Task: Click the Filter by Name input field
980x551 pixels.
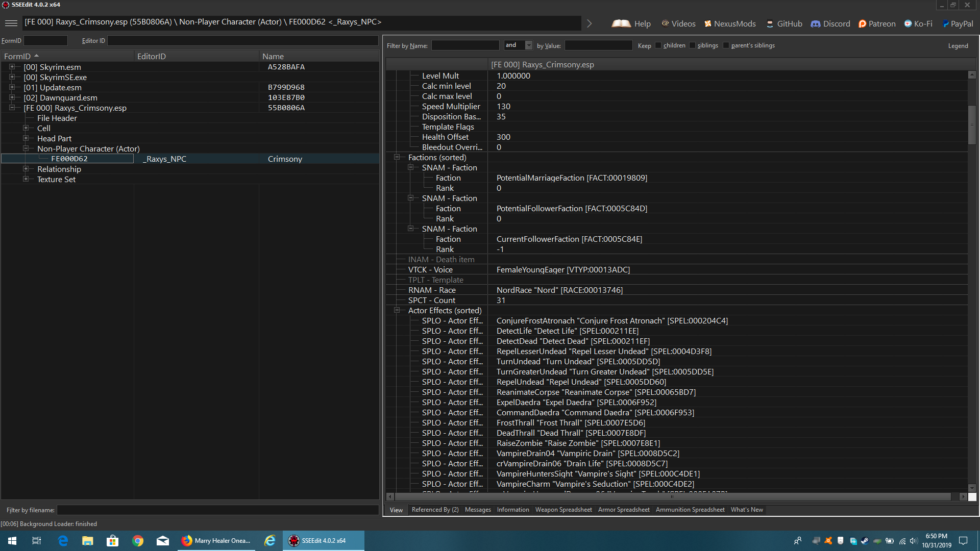Action: click(465, 45)
